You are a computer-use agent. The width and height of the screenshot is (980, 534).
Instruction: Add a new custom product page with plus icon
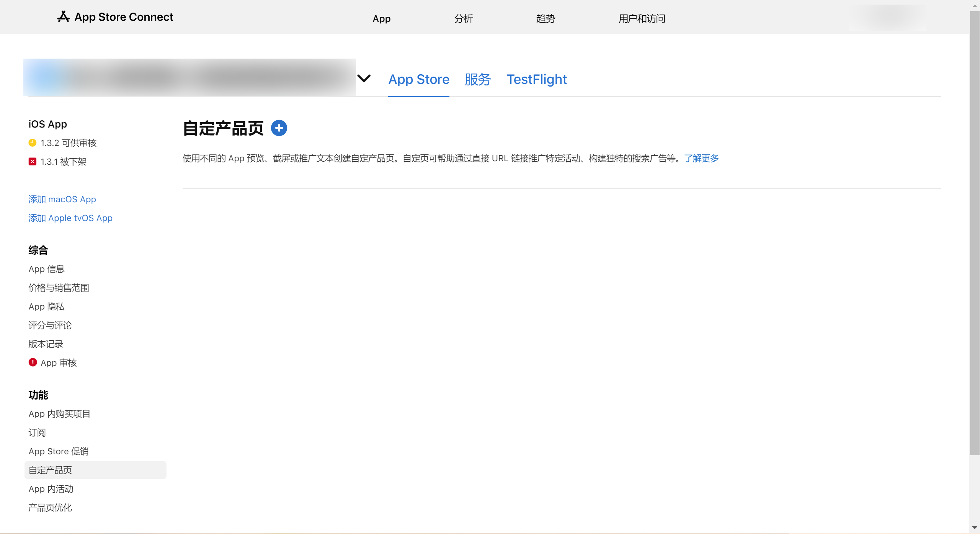(279, 128)
